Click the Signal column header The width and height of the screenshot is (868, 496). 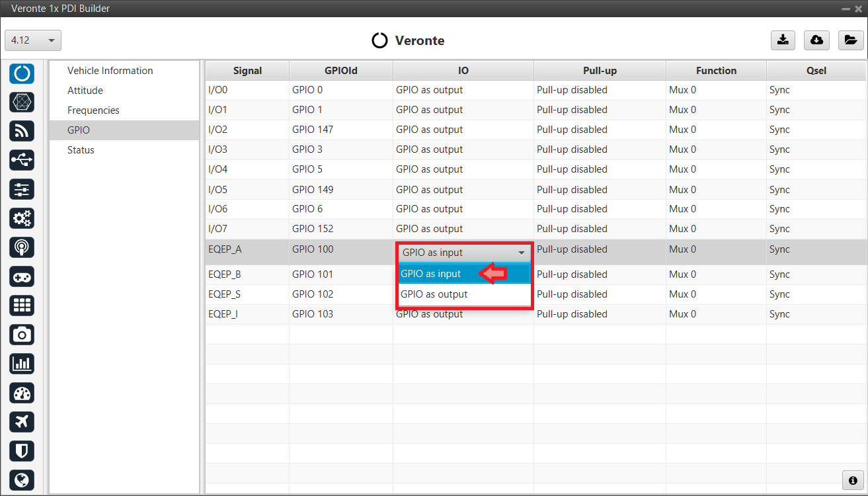tap(247, 71)
